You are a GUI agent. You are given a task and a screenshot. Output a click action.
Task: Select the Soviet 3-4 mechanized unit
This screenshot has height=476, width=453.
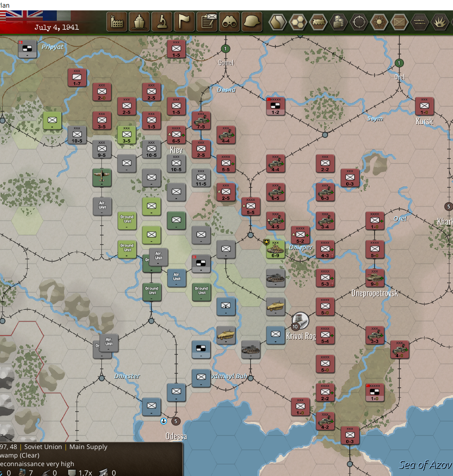[325, 221]
